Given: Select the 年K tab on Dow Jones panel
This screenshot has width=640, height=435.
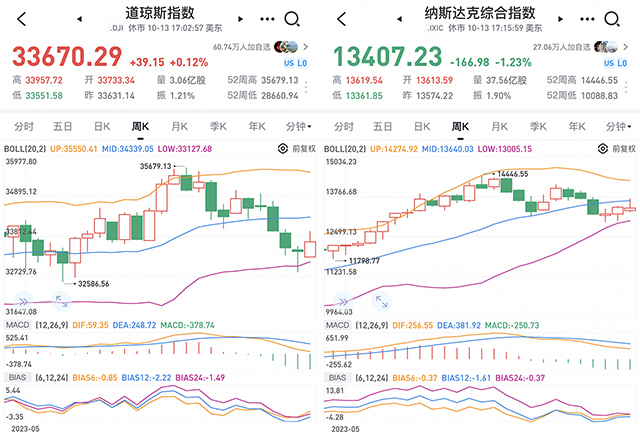Looking at the screenshot, I should click(x=257, y=127).
